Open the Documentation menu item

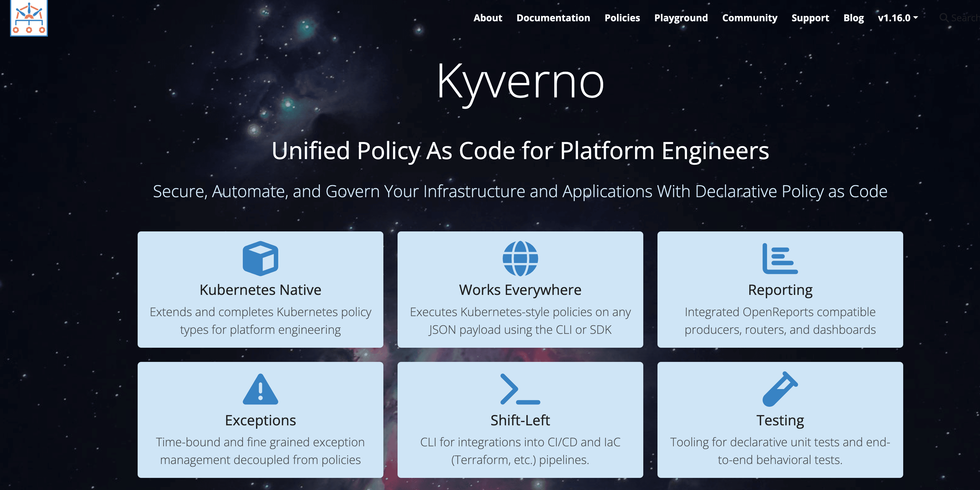(553, 17)
